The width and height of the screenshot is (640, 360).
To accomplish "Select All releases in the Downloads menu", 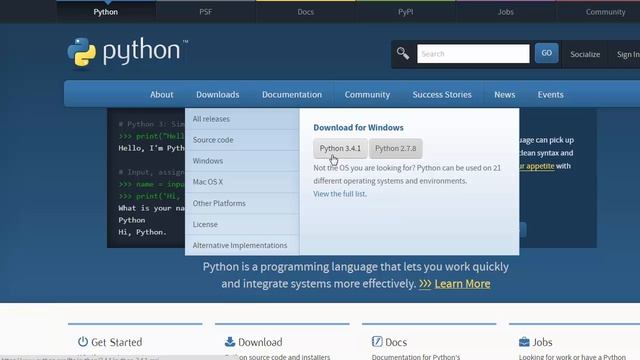I will (242, 119).
